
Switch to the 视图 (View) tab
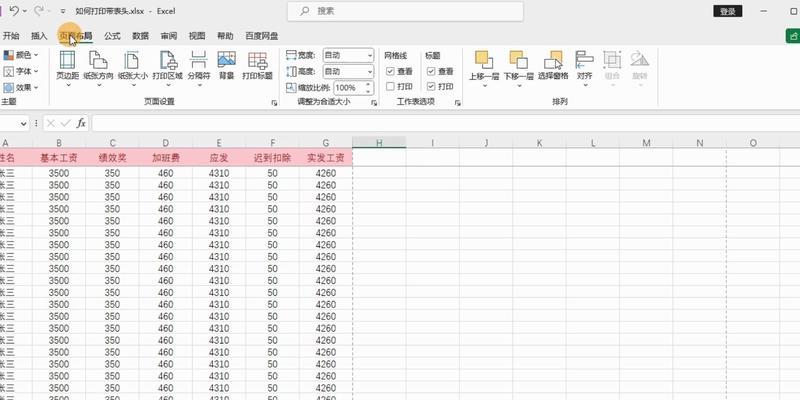point(196,36)
